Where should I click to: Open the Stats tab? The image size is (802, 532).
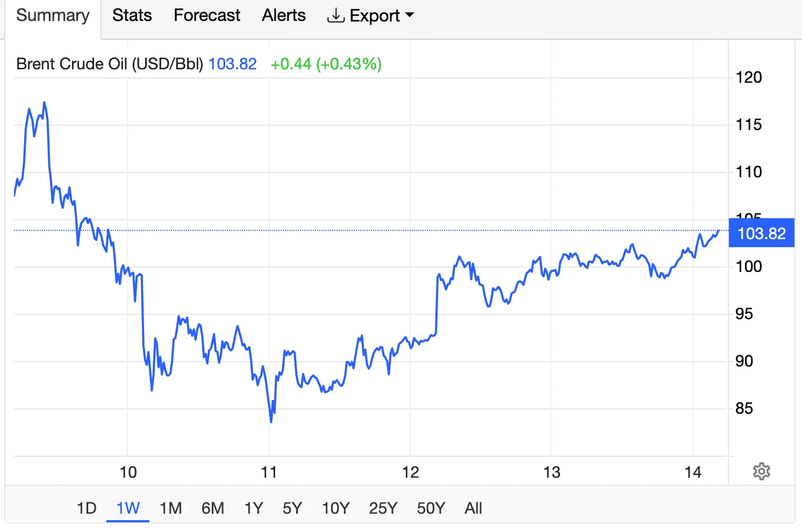coord(132,16)
